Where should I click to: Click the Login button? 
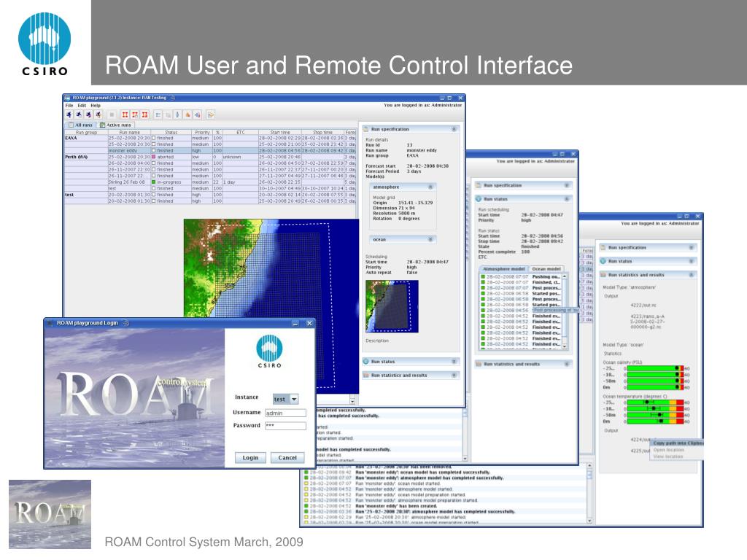click(x=251, y=458)
